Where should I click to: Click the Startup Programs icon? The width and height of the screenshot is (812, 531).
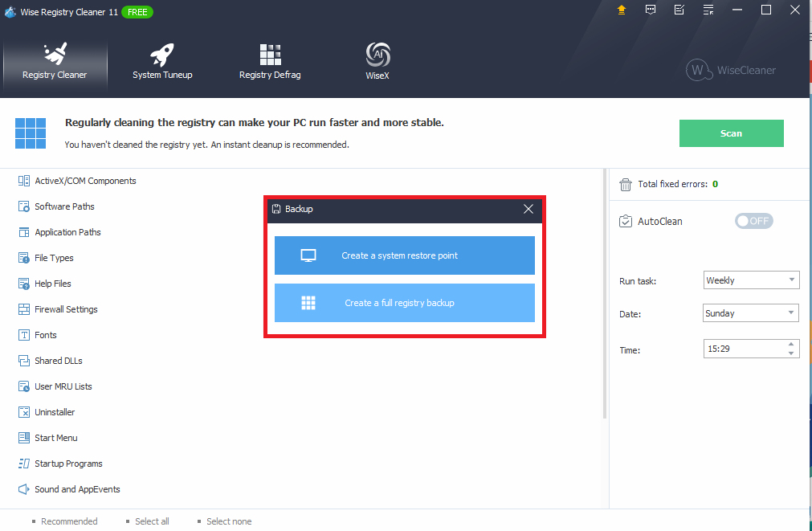point(24,464)
